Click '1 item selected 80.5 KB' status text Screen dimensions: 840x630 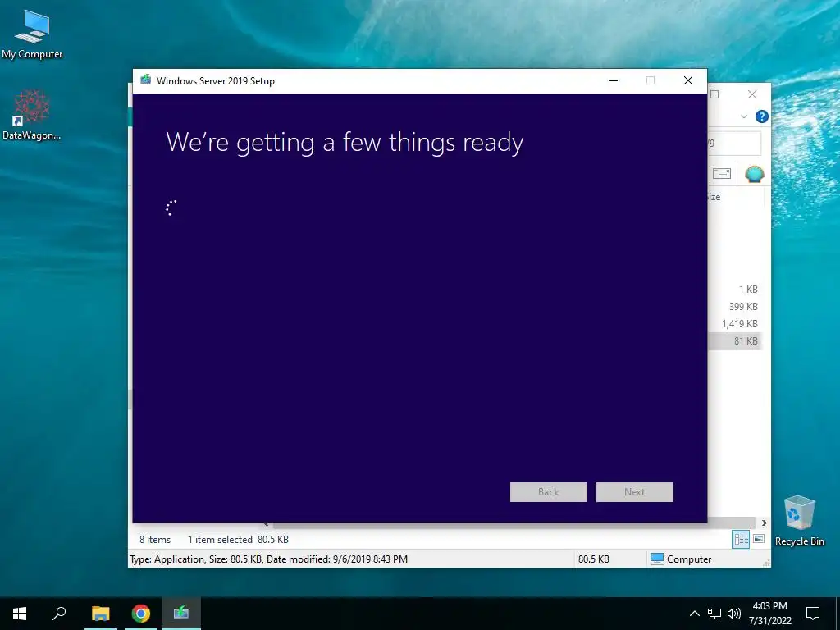(x=238, y=540)
